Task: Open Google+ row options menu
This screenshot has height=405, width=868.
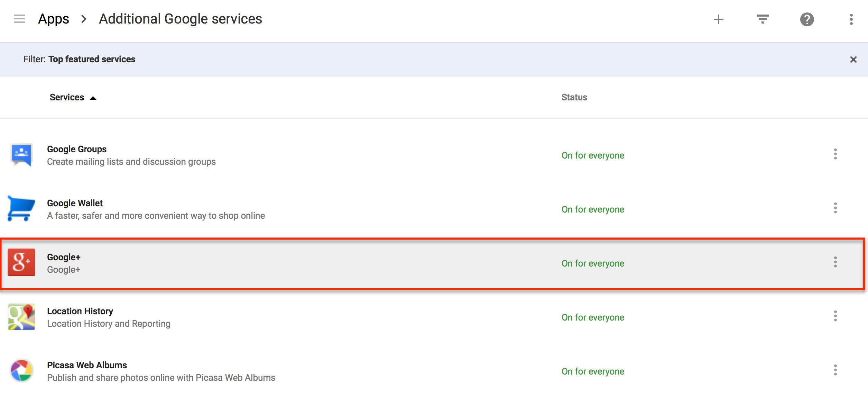Action: tap(835, 262)
